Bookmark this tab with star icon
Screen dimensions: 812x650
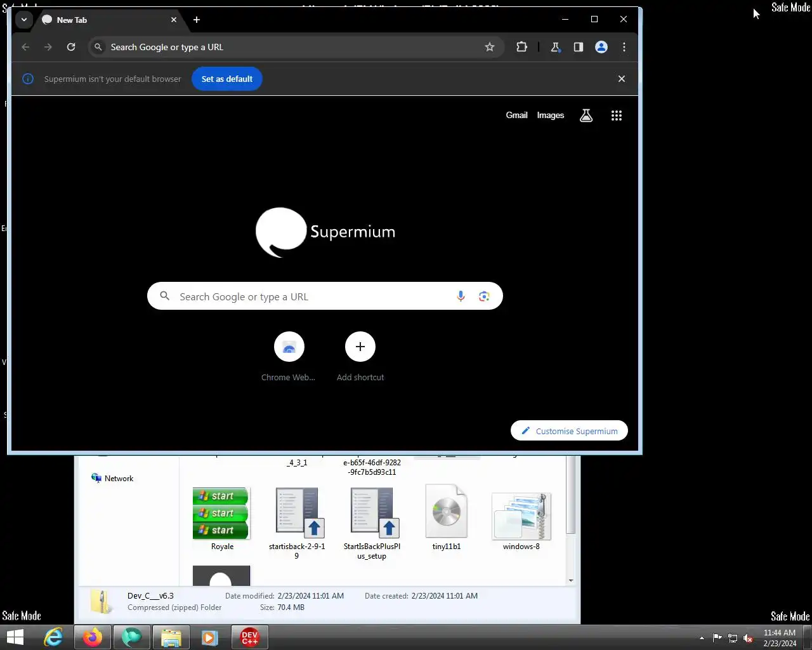(x=490, y=47)
